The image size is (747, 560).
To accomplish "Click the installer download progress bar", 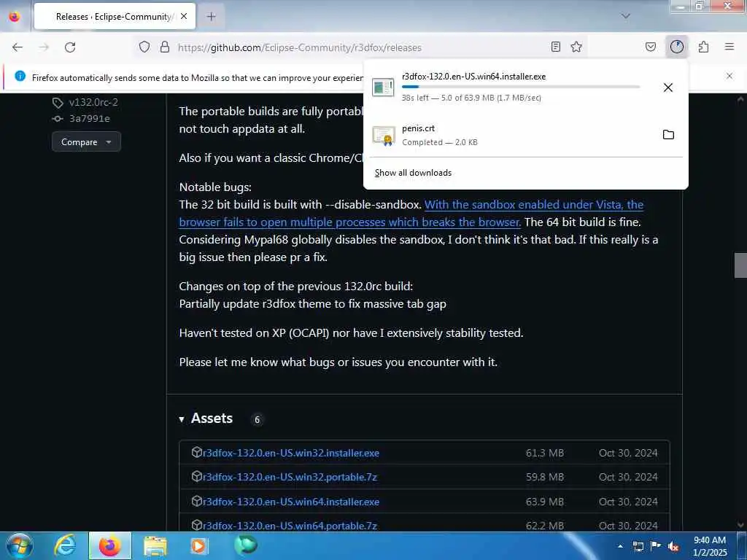I will (521, 87).
